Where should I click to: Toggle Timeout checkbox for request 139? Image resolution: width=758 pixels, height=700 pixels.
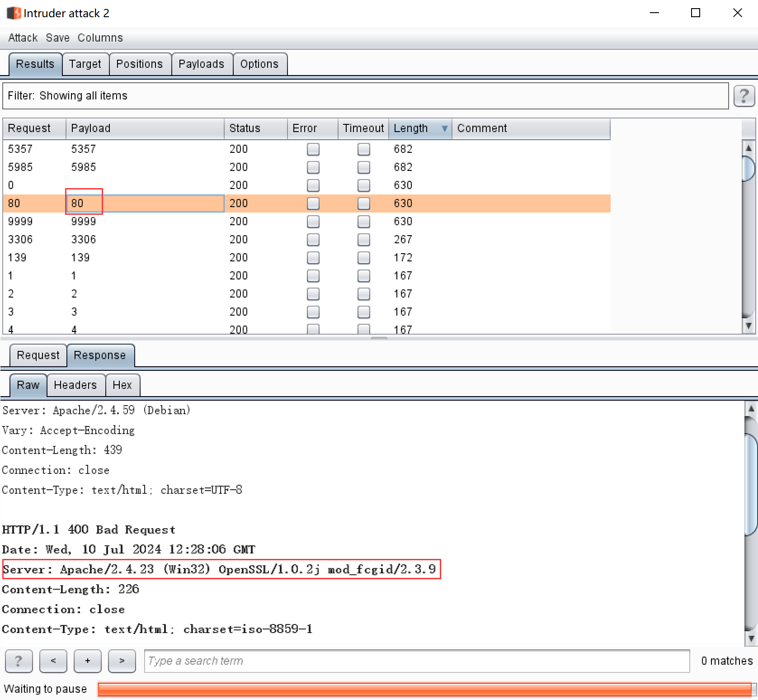[364, 258]
